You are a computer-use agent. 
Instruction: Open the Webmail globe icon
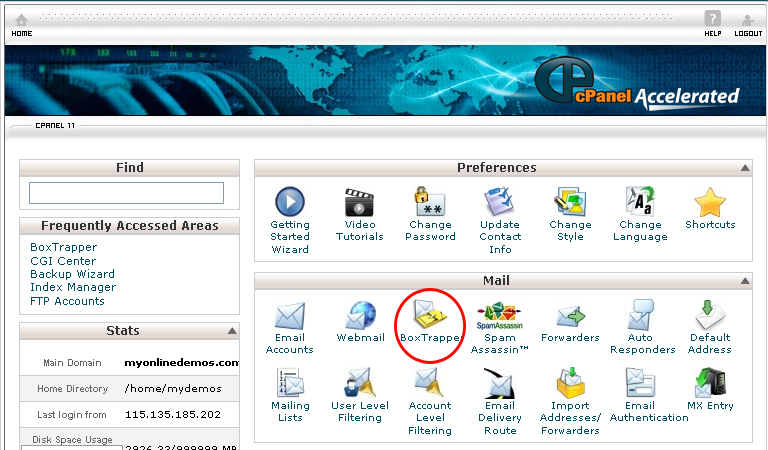[x=360, y=315]
